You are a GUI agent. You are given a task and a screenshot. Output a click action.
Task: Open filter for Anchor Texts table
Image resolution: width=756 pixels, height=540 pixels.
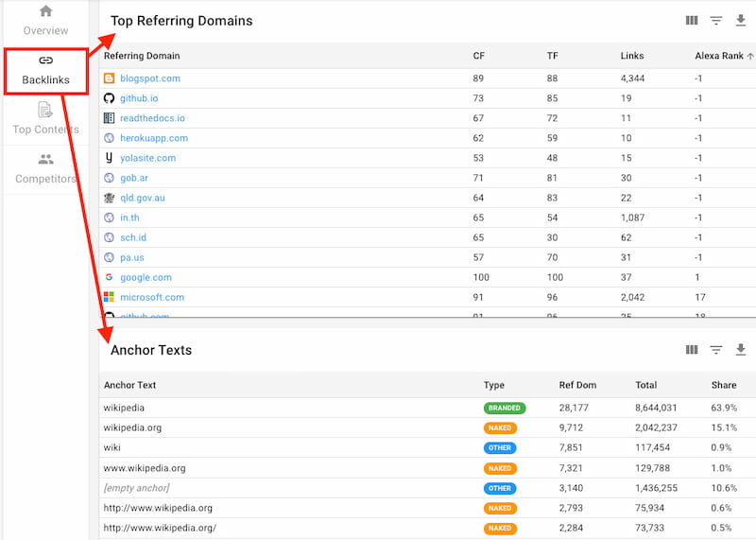coord(716,349)
